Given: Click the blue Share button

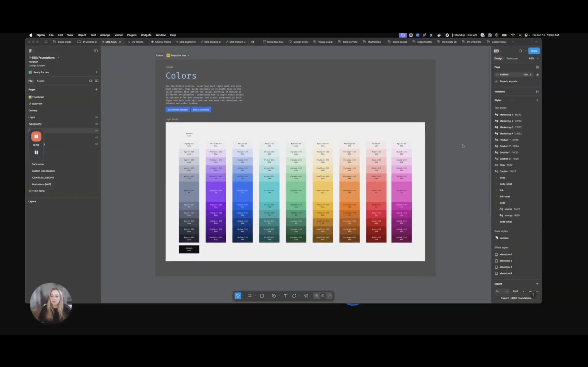Looking at the screenshot, I should 534,51.
